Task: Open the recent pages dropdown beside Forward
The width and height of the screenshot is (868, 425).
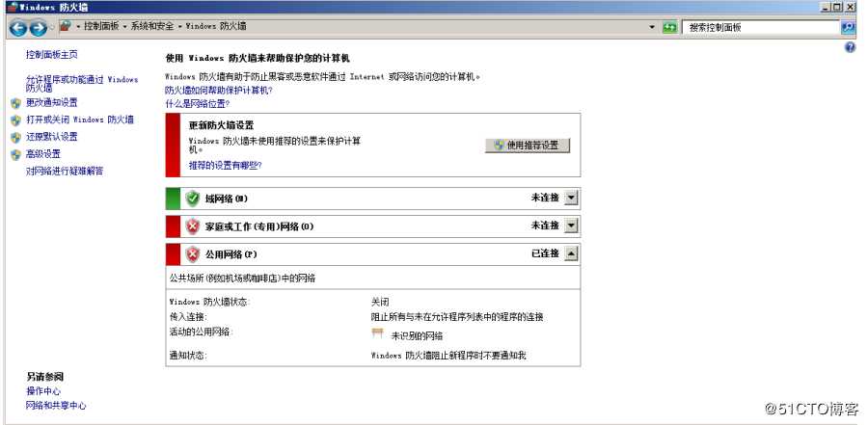Action: pos(52,27)
